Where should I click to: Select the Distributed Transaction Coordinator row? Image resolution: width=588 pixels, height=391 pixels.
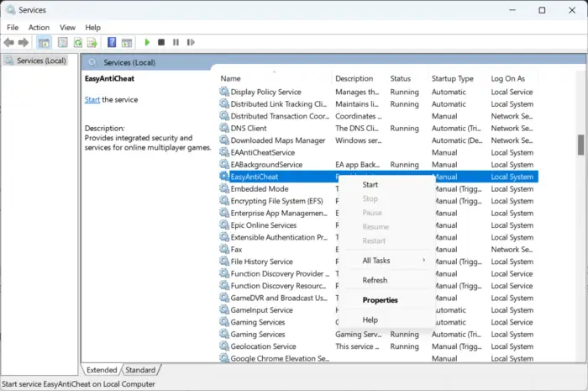click(x=378, y=116)
